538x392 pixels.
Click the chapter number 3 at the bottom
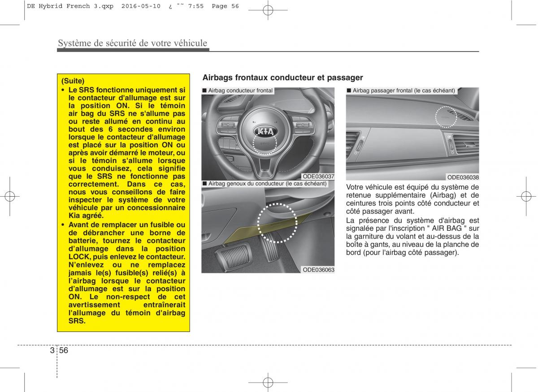(x=52, y=350)
